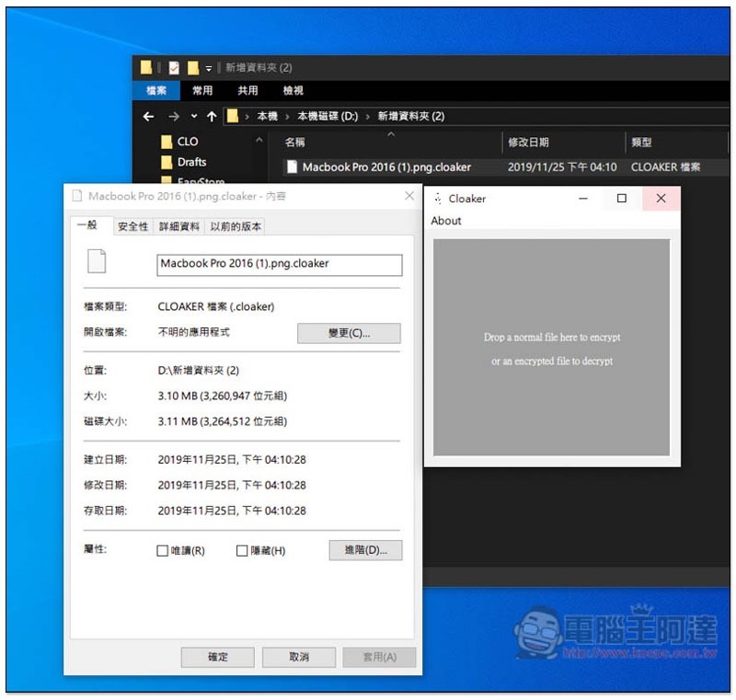Viewport: 736px width, 700px height.
Task: Open the quick access toolbar customize dropdown
Action: (x=208, y=66)
